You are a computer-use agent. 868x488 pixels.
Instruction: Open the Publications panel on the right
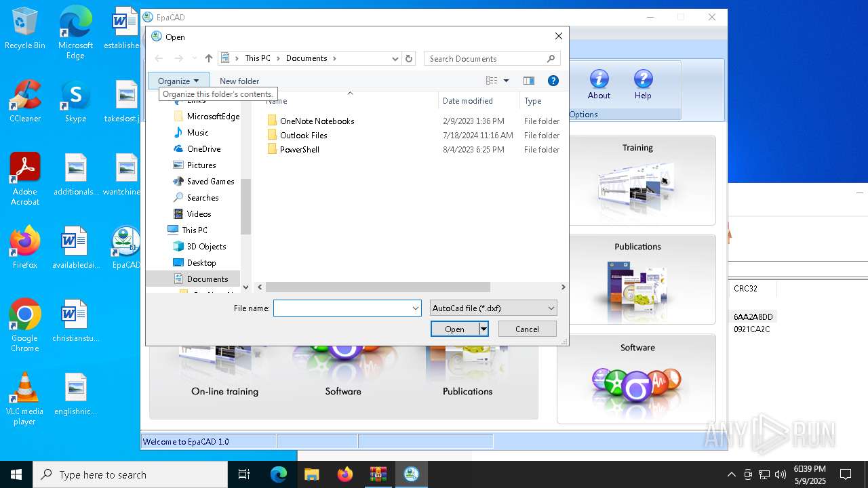(x=637, y=279)
